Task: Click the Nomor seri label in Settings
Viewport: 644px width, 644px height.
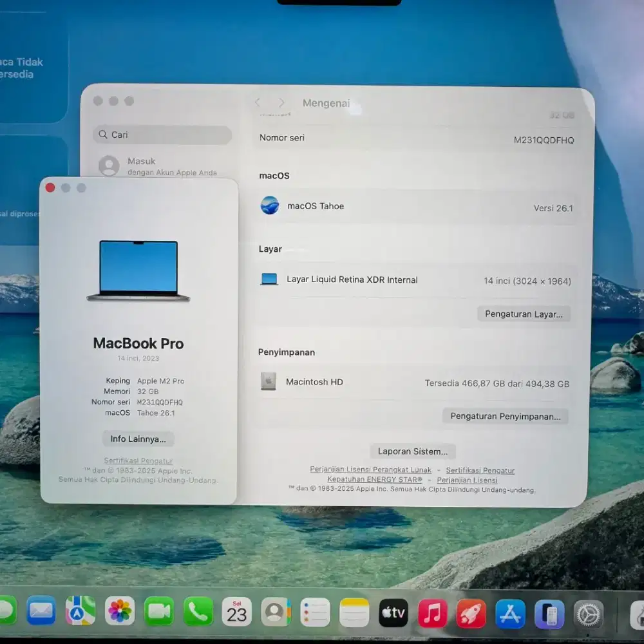Action: pyautogui.click(x=282, y=138)
